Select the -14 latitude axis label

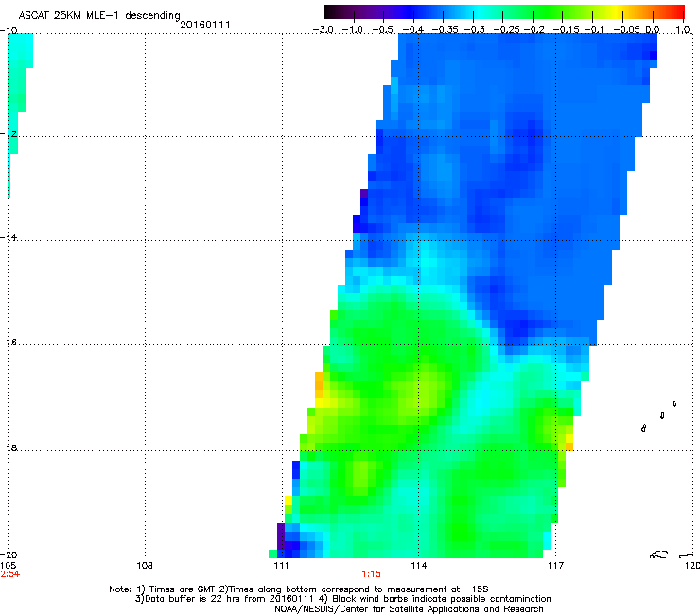9,237
